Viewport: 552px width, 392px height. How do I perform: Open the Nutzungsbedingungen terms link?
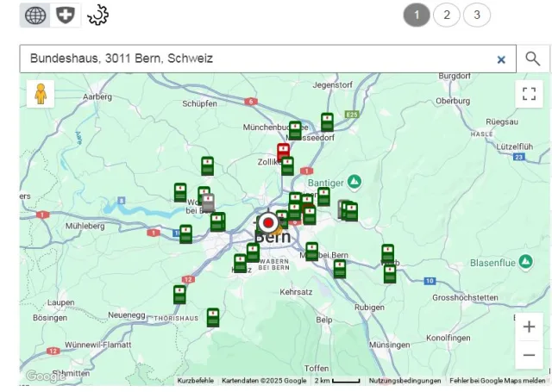405,381
